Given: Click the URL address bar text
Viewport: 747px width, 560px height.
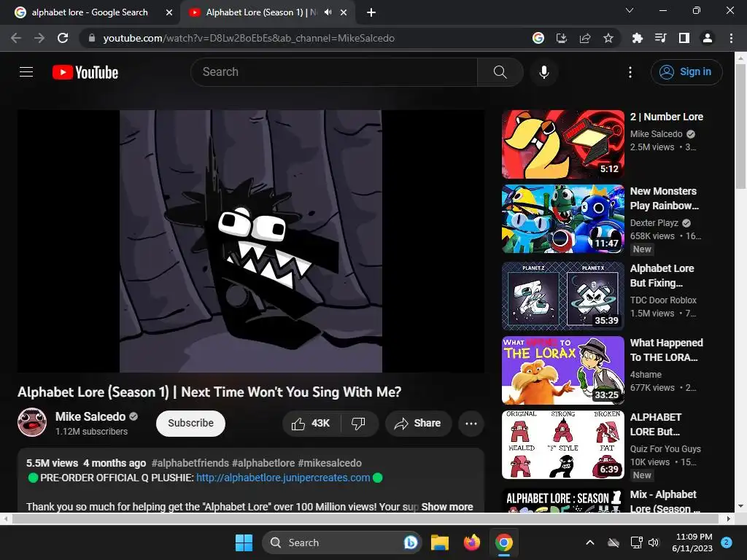Looking at the screenshot, I should tap(249, 38).
